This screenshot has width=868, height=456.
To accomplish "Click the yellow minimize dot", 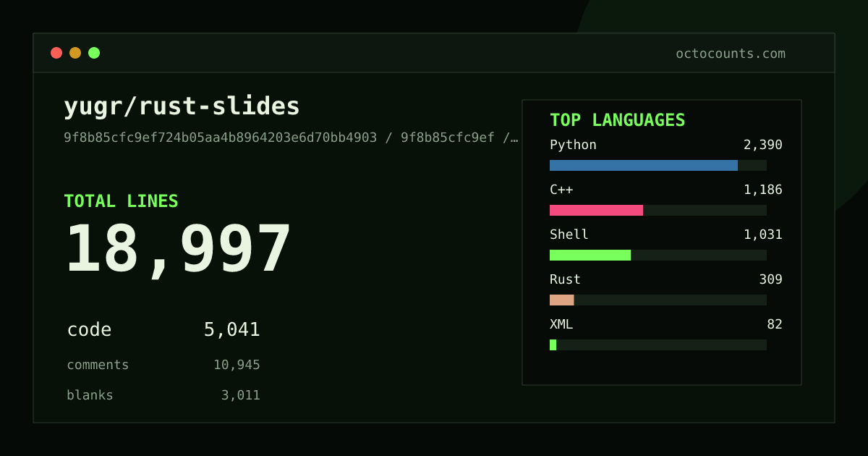I will pos(75,53).
